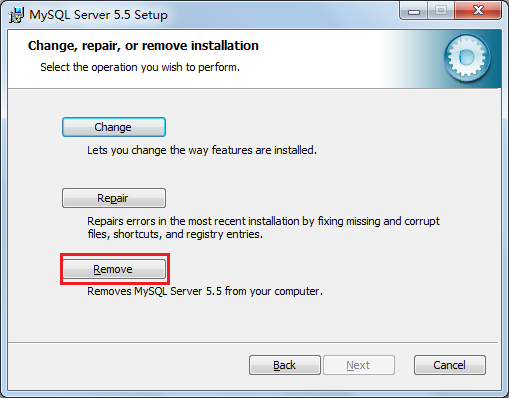Click the Remove button outlined in red

click(x=114, y=269)
